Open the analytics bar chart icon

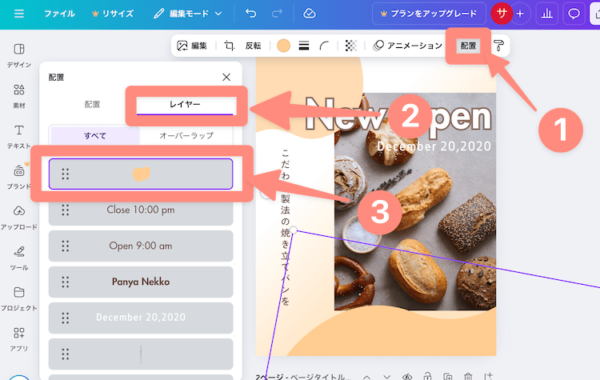coord(547,14)
